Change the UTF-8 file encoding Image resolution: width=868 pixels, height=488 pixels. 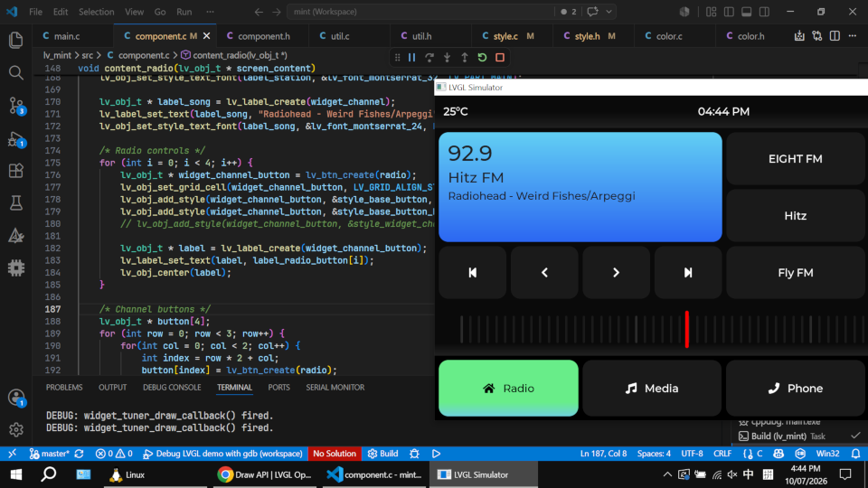click(692, 454)
